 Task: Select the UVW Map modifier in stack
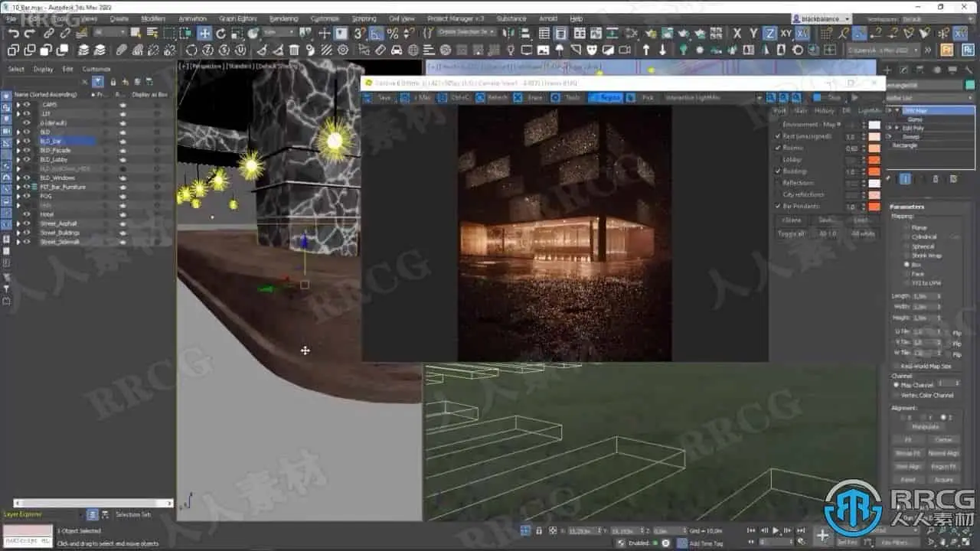937,111
